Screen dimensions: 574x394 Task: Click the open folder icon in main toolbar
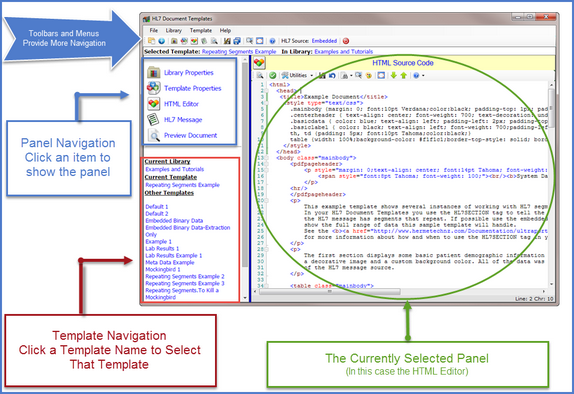click(x=151, y=41)
